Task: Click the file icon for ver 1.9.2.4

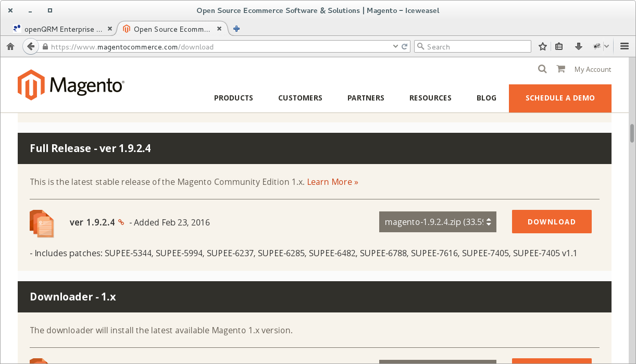Action: tap(42, 223)
